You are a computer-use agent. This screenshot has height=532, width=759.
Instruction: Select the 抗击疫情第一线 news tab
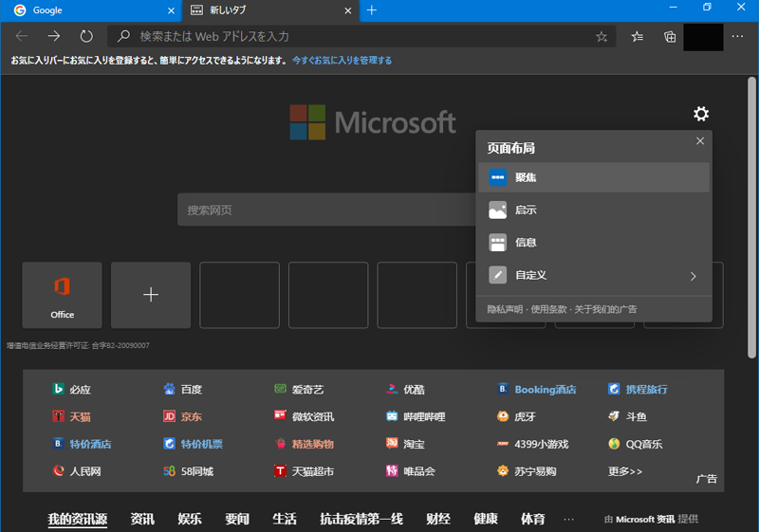point(361,519)
